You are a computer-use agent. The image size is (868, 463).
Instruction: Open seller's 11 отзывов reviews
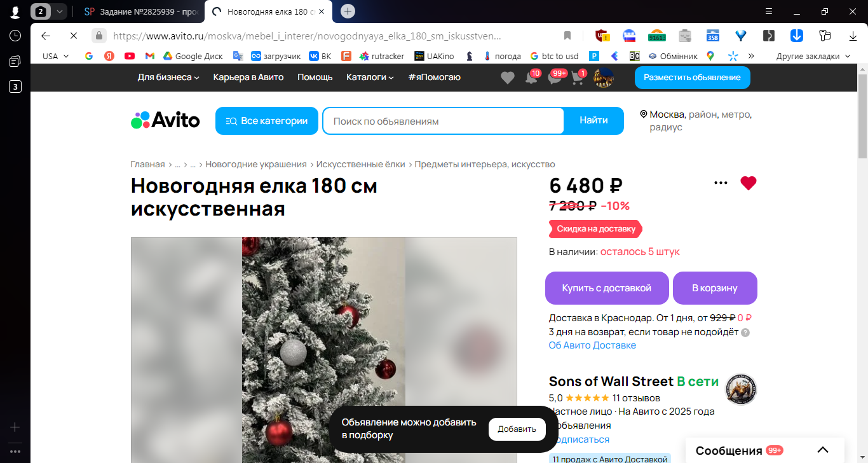[636, 398]
